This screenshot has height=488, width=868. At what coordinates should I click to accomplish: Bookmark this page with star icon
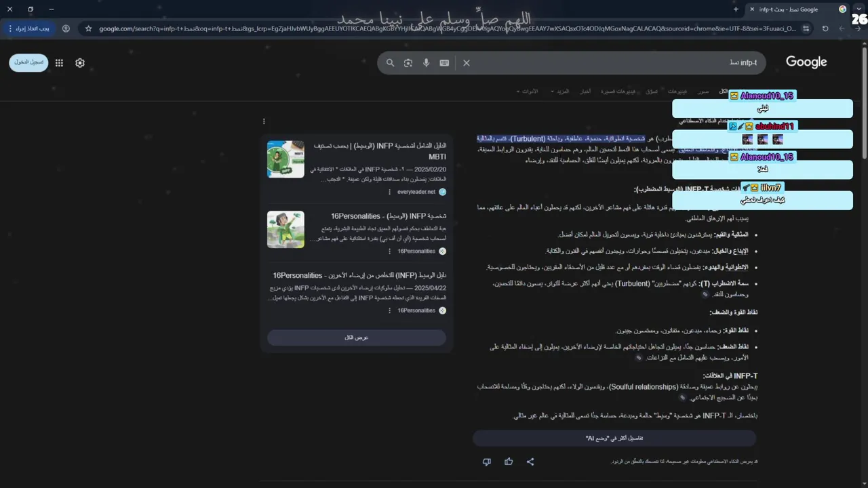point(88,28)
